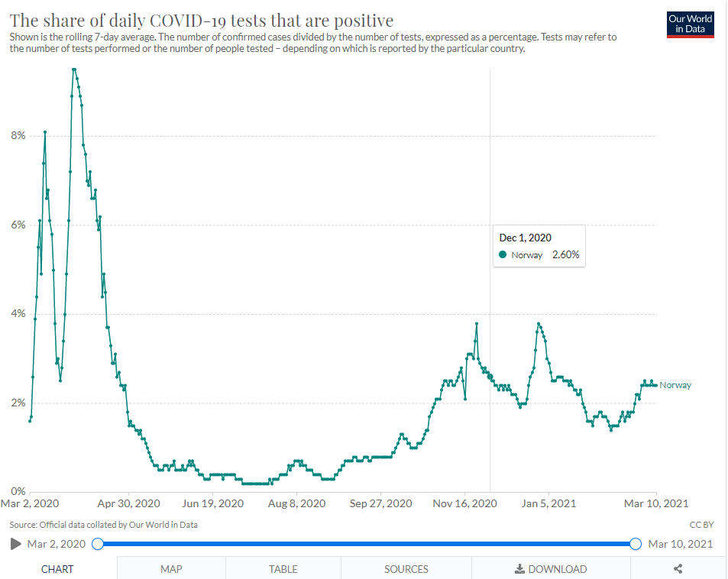728x579 pixels.
Task: Click the end handle of the time slider
Action: (636, 544)
